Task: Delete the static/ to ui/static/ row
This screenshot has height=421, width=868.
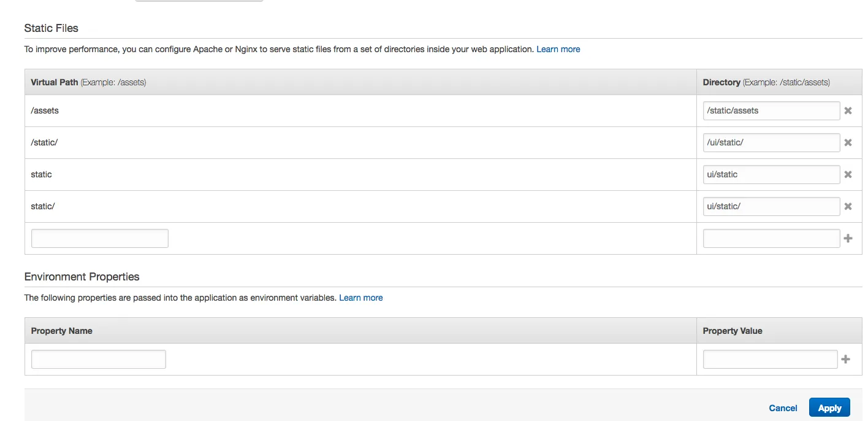Action: pyautogui.click(x=848, y=206)
